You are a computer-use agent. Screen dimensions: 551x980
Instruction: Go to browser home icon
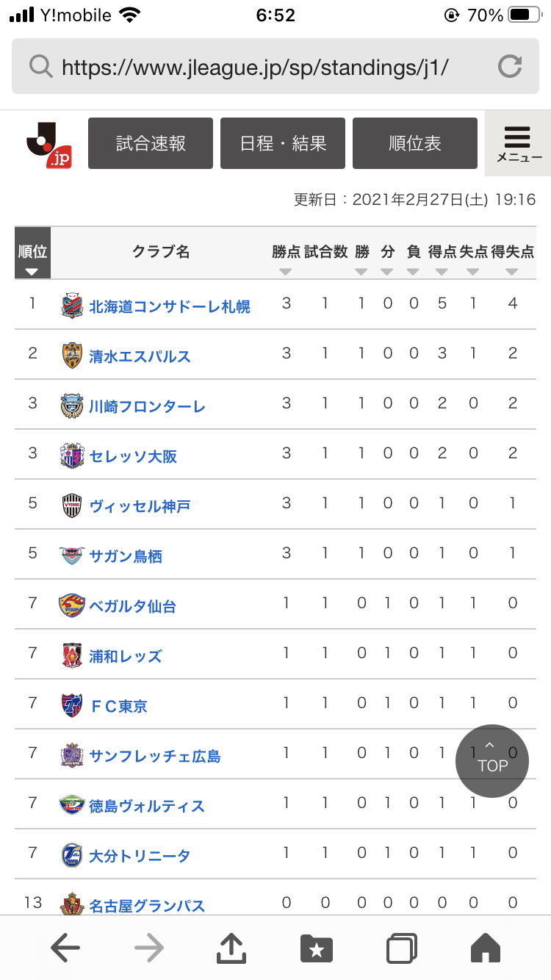coord(485,948)
